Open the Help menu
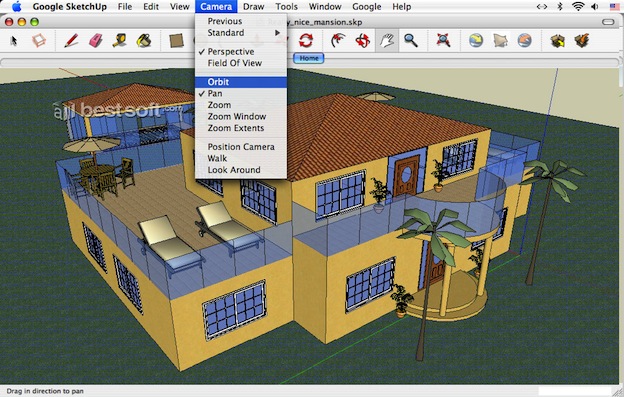Image resolution: width=624 pixels, height=397 pixels. pos(402,7)
